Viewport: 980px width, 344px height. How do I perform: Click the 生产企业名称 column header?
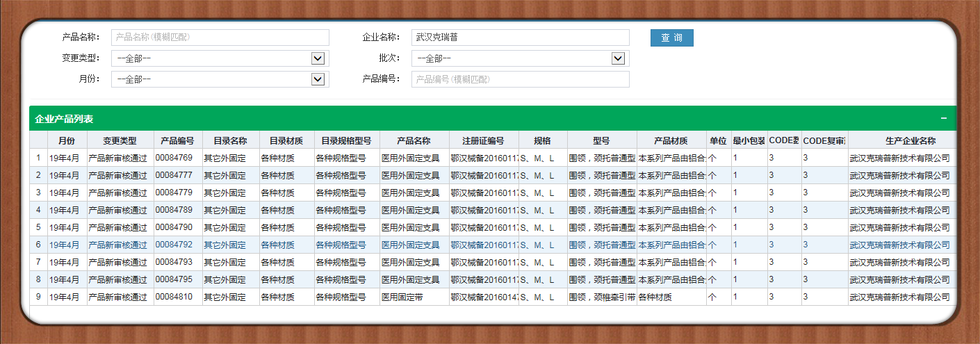(901, 140)
